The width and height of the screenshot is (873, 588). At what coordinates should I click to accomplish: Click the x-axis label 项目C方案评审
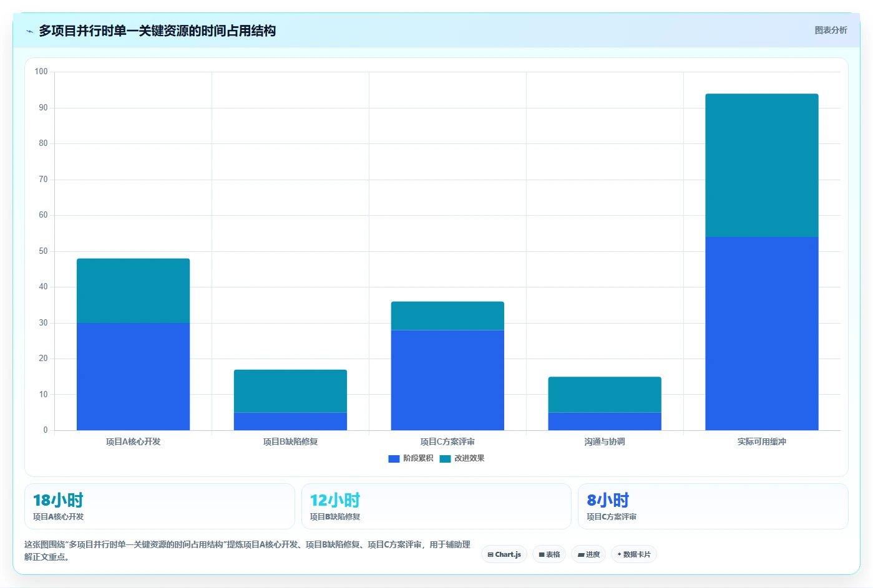point(447,441)
